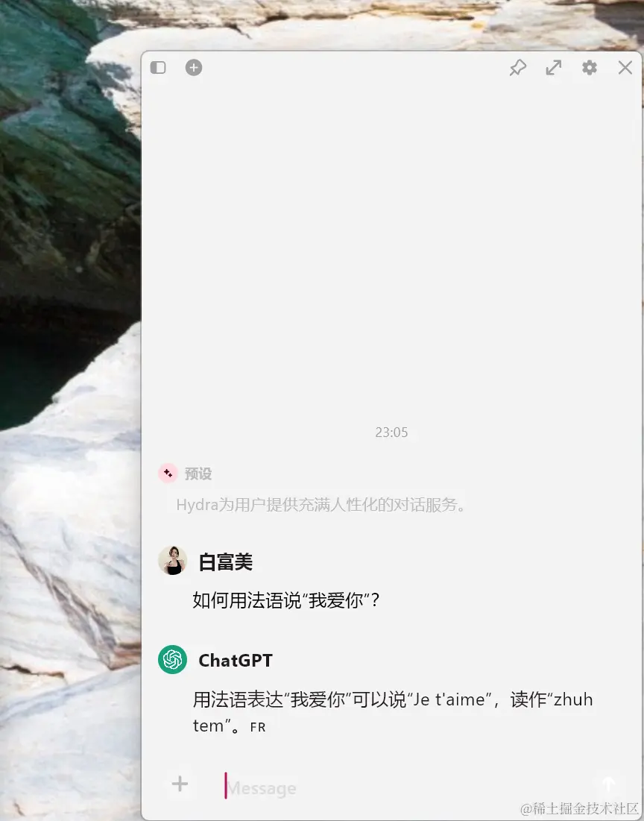Open settings gear icon

tap(590, 68)
